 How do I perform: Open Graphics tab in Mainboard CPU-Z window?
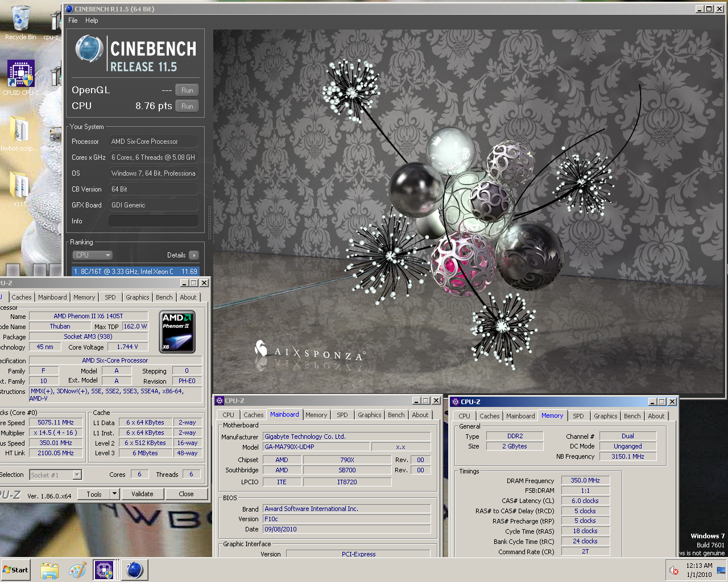[x=370, y=415]
